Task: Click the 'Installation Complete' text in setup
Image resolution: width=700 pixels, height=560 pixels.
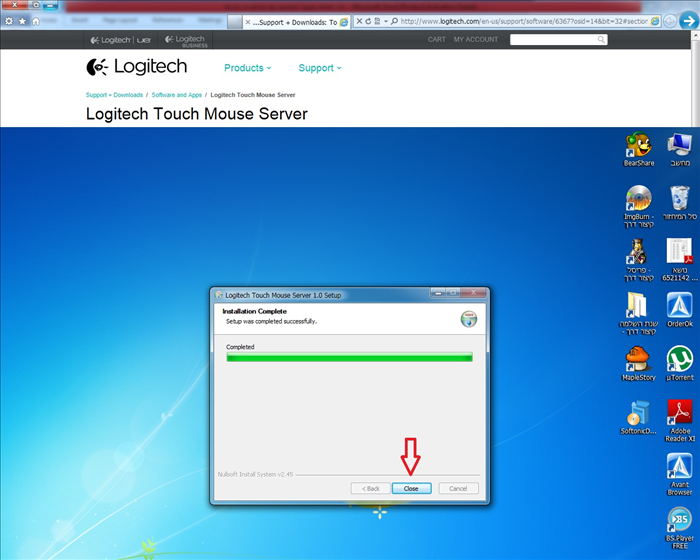Action: (254, 311)
